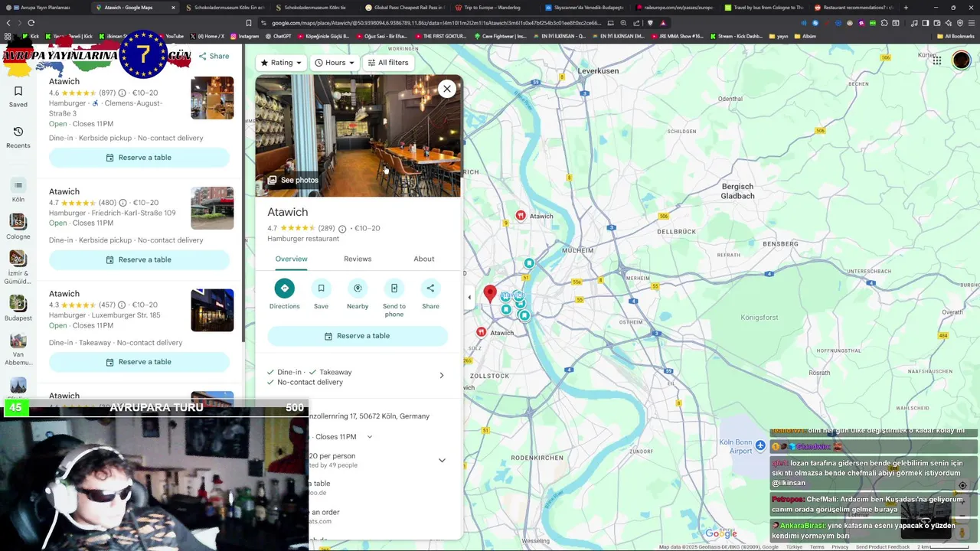Screen dimensions: 980x551
Task: Click the address bar URL
Action: (436, 23)
